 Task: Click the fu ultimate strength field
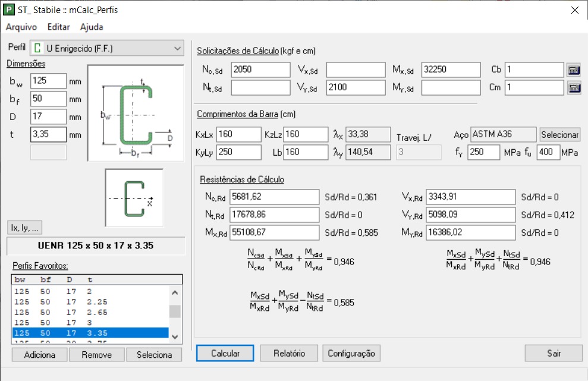tap(548, 152)
